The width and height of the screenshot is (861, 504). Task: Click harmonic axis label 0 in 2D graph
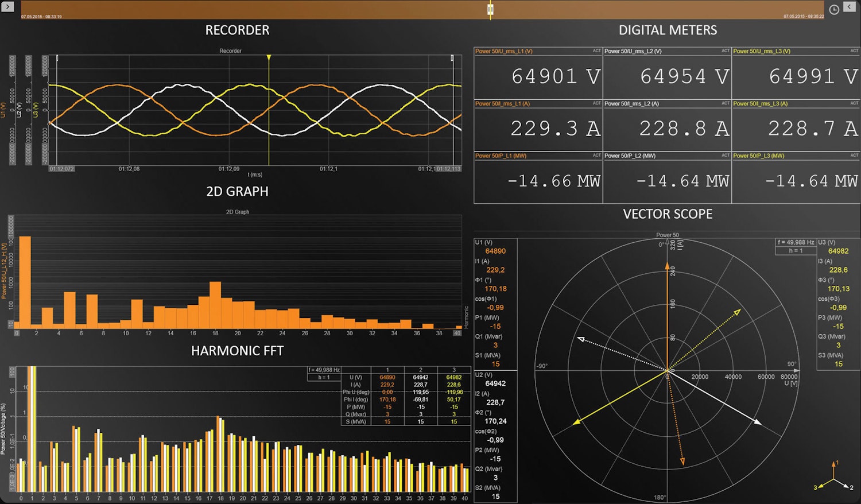pyautogui.click(x=17, y=333)
